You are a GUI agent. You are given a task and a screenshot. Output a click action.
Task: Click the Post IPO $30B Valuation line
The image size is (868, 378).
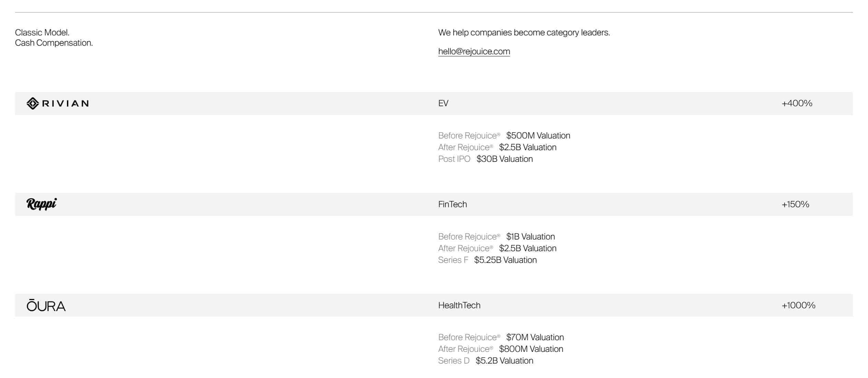click(485, 159)
